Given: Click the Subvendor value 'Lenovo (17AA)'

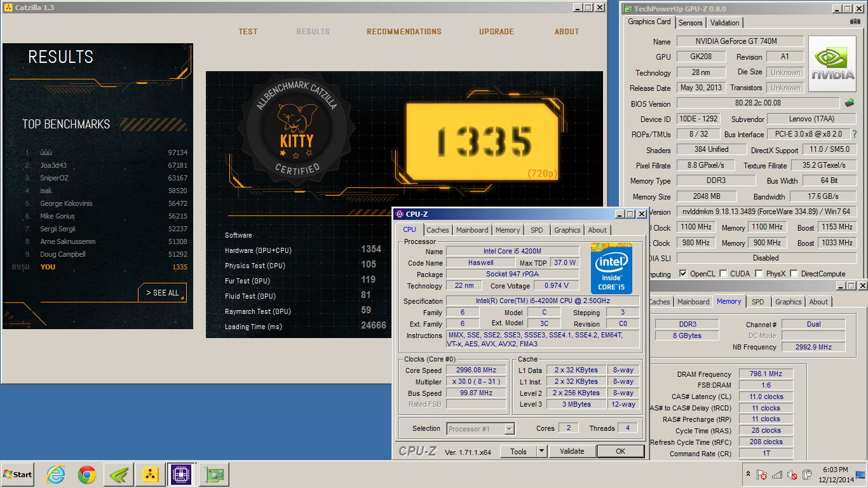Looking at the screenshot, I should 812,119.
